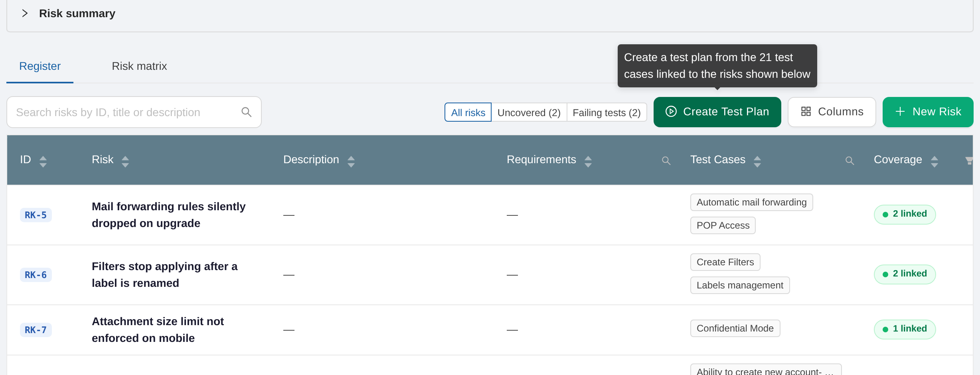Switch to the Register tab
Viewport: 980px width, 375px height.
tap(40, 66)
